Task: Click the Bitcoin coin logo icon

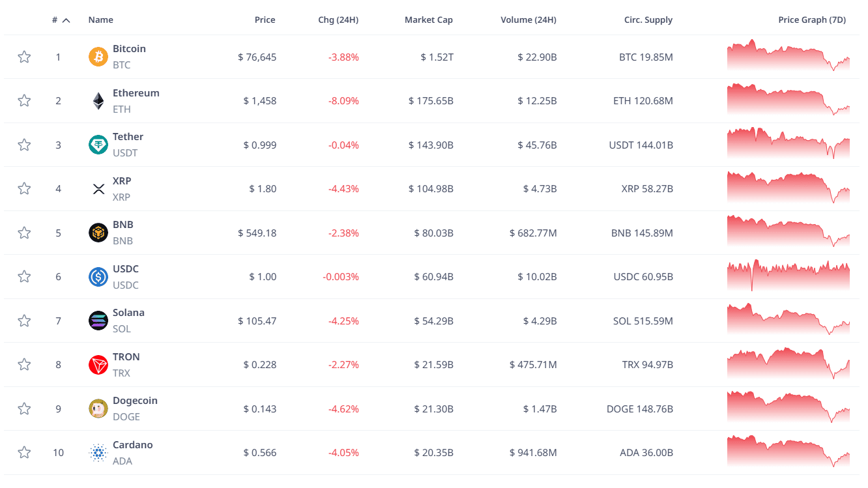Action: (98, 57)
